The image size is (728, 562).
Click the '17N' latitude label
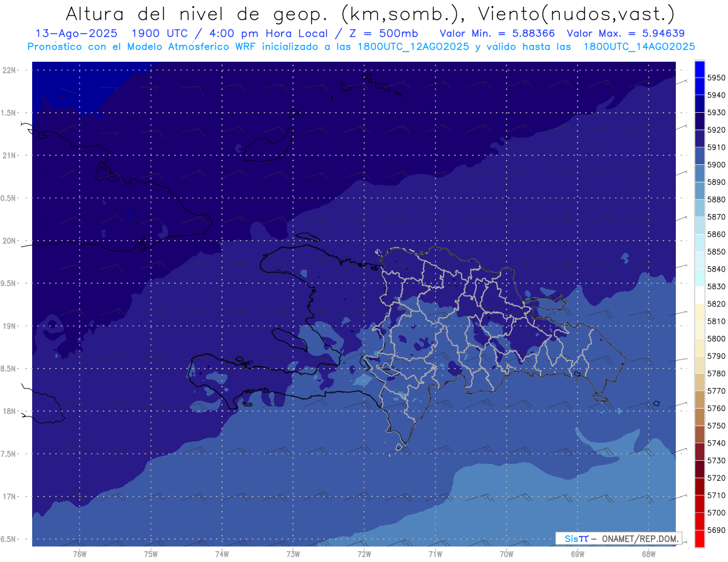point(9,497)
